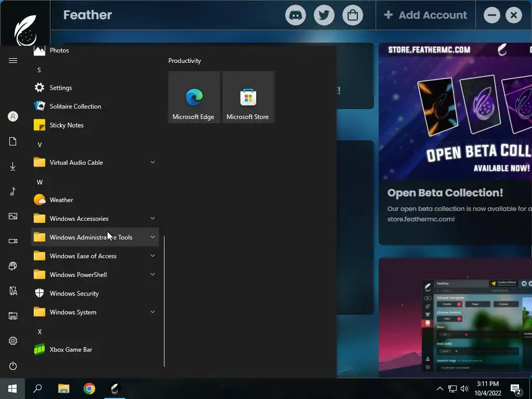Click the Windows Start button

tap(12, 389)
